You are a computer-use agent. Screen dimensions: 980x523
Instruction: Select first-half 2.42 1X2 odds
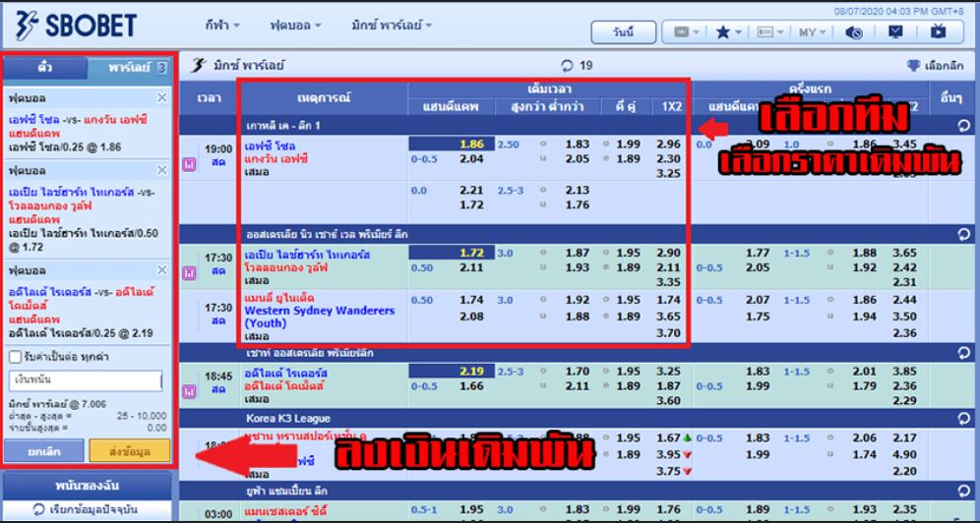point(905,267)
